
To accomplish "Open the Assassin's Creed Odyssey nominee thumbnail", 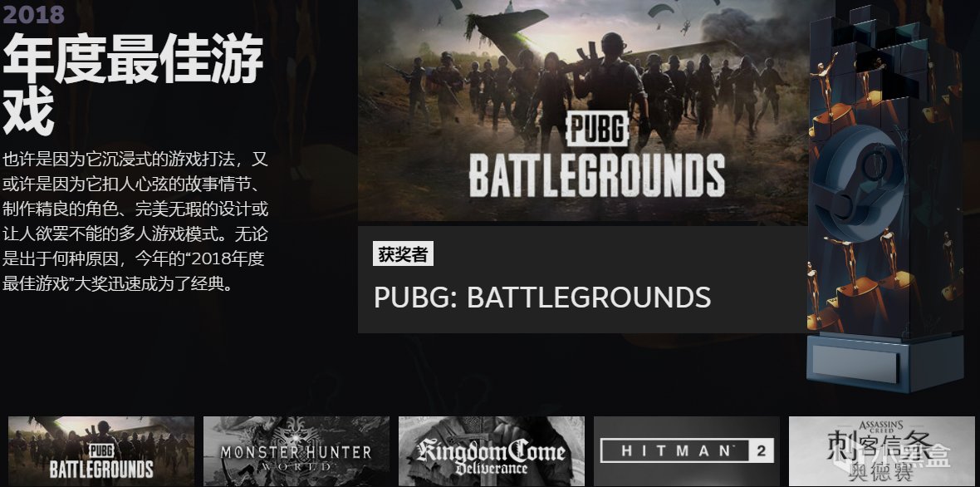I will [x=881, y=451].
